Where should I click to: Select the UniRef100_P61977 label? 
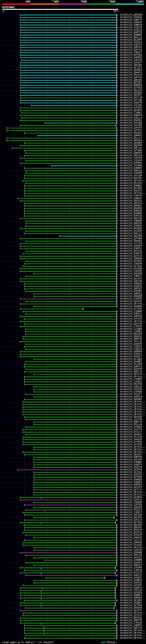pyautogui.click(x=131, y=394)
